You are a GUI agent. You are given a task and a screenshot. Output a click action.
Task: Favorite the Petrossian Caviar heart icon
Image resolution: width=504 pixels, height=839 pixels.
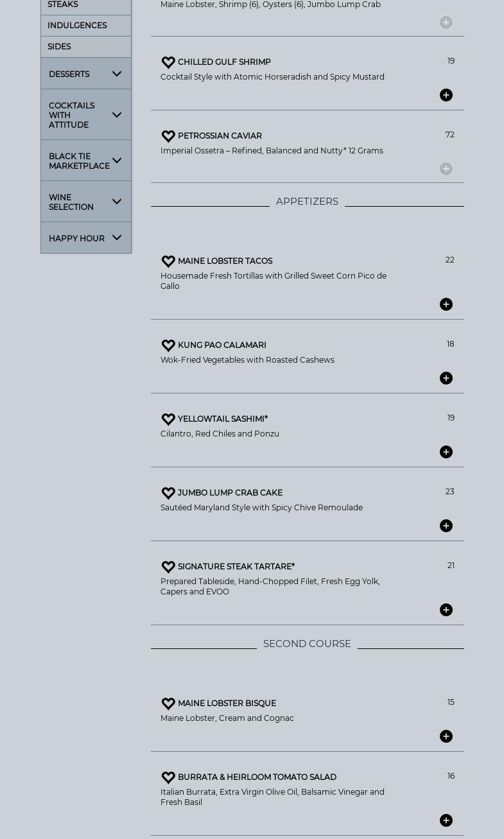point(168,136)
